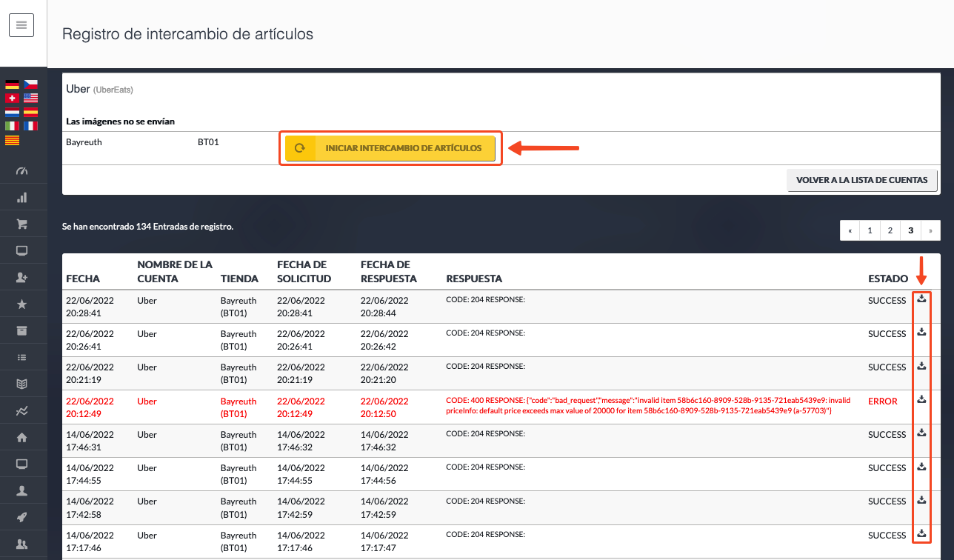Select the Netherlands flag language
The image size is (954, 560).
[12, 112]
